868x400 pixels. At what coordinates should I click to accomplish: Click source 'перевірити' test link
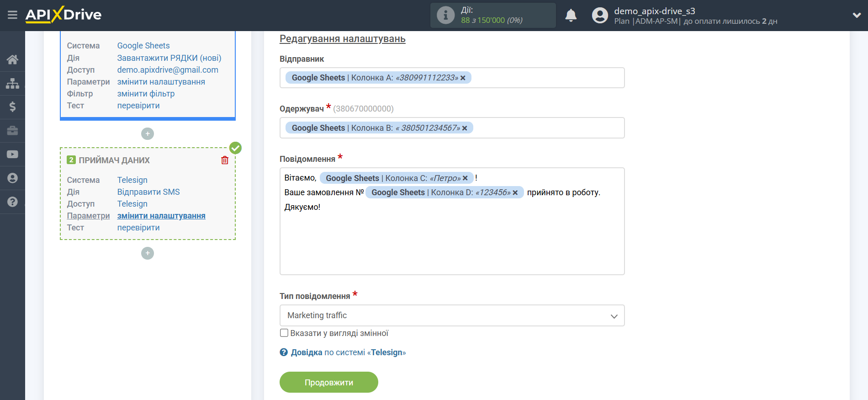[x=138, y=106]
